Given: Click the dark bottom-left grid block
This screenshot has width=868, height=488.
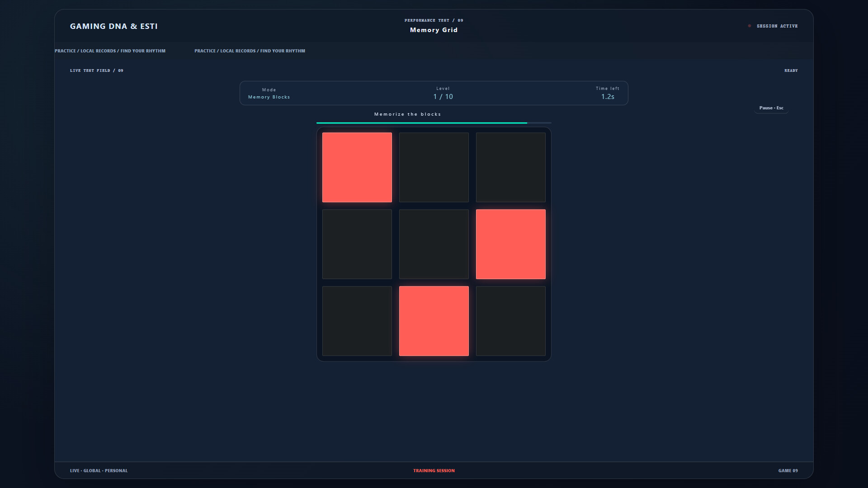Looking at the screenshot, I should tap(357, 321).
